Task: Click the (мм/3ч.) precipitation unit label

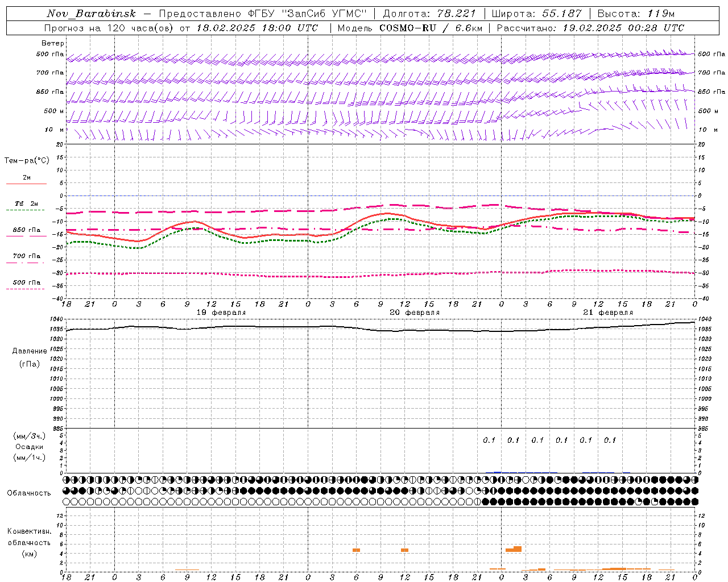Action: coord(30,436)
